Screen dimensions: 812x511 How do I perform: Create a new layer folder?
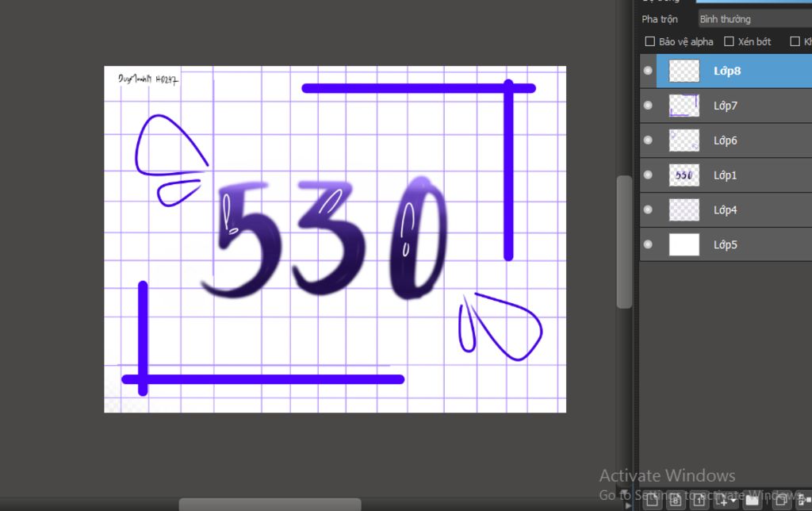pos(752,500)
